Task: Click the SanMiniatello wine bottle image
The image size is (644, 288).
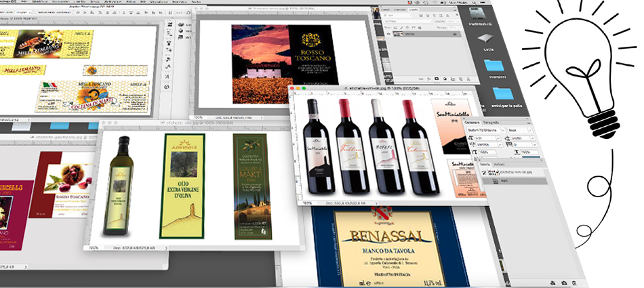Action: coord(319,146)
